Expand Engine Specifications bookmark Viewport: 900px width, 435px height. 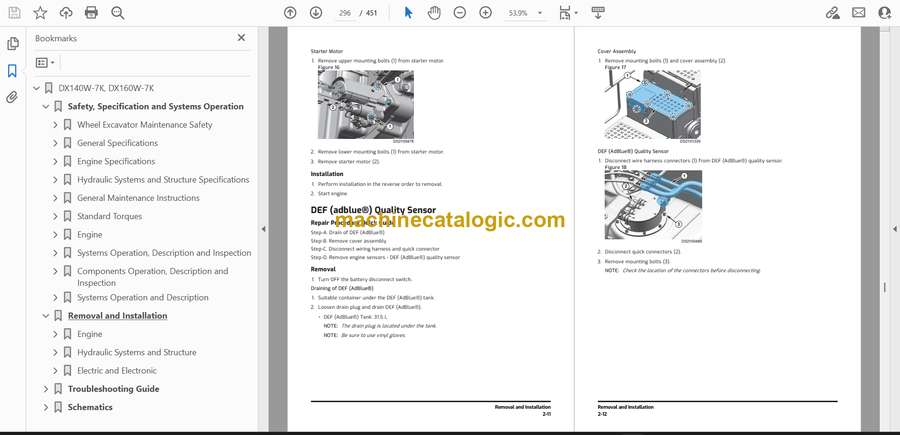click(x=55, y=161)
